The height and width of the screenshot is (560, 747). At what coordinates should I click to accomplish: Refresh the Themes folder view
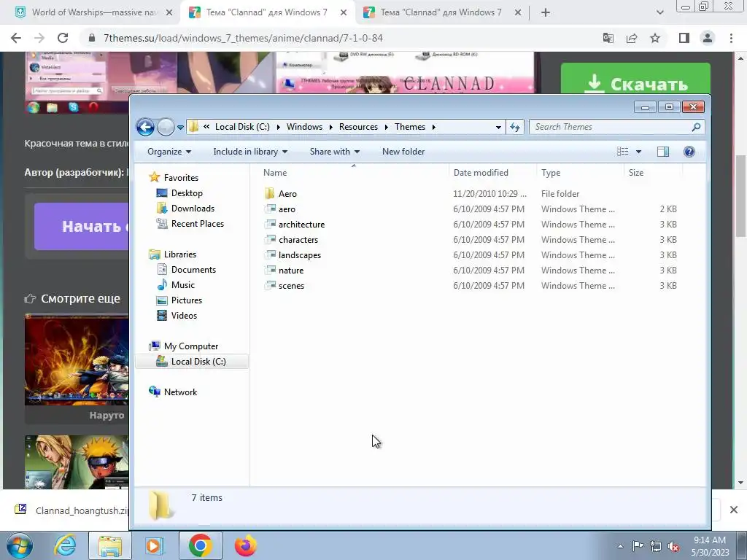[x=515, y=127]
